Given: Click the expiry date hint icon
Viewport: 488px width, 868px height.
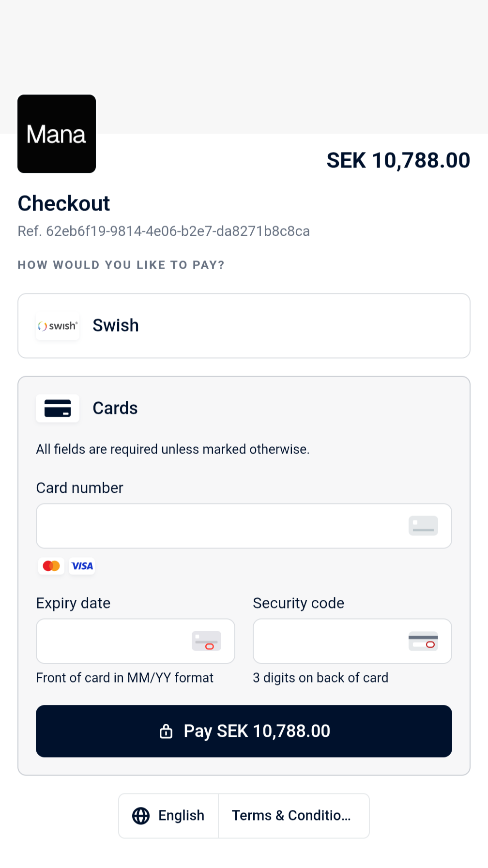Looking at the screenshot, I should click(x=206, y=641).
